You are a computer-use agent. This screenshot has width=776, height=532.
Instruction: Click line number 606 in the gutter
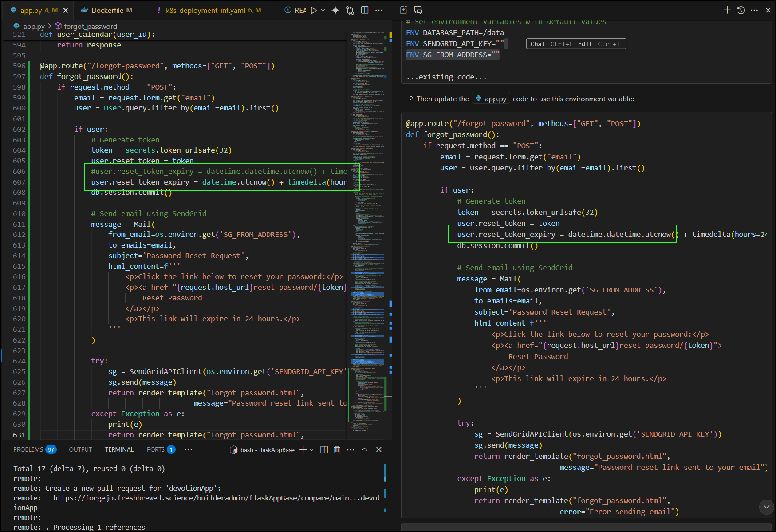[19, 171]
